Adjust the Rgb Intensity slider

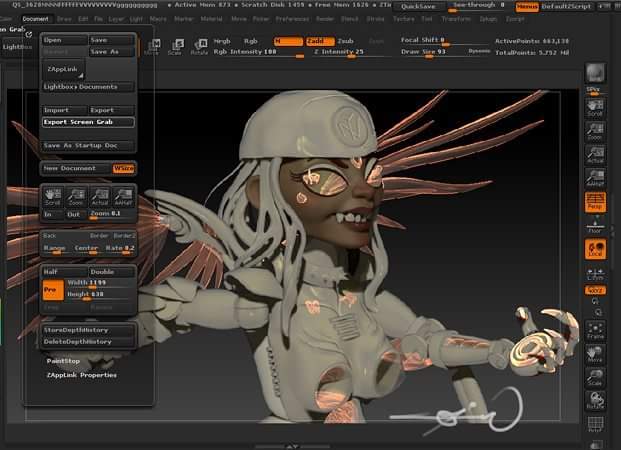[259, 52]
